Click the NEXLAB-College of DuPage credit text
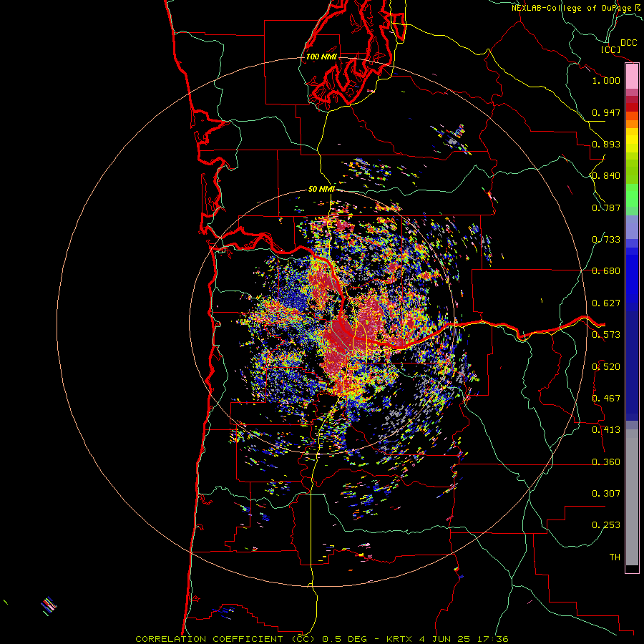This screenshot has width=644, height=644. pyautogui.click(x=575, y=8)
